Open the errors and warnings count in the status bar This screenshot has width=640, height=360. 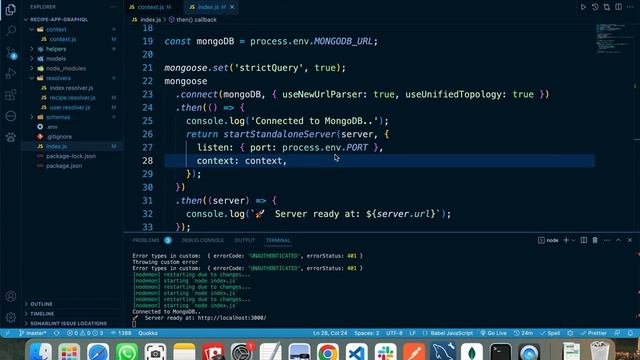[85, 333]
